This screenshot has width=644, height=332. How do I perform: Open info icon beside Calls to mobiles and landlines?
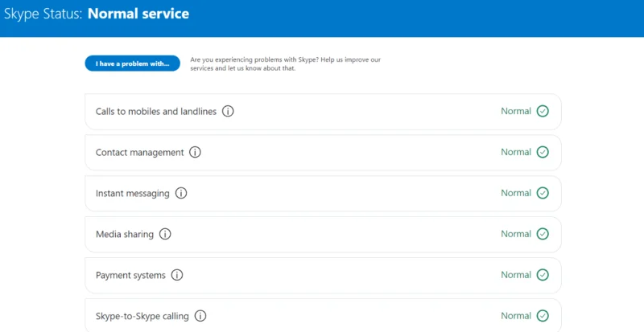228,112
